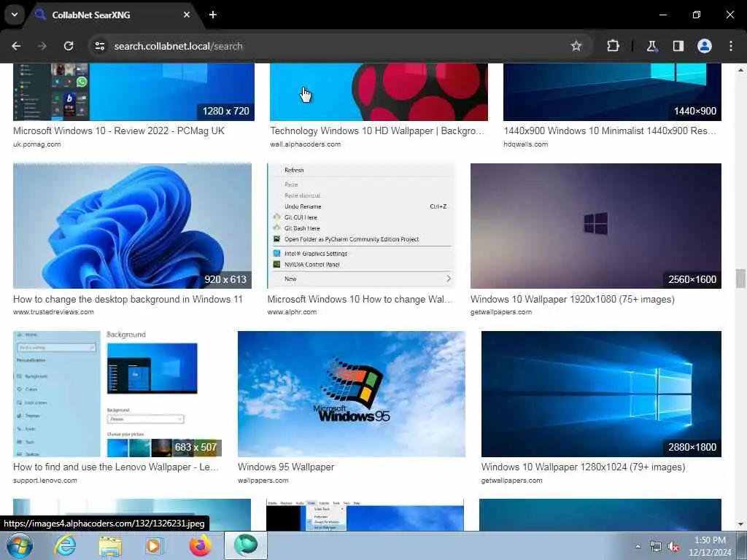Image resolution: width=747 pixels, height=560 pixels.
Task: Open the Lenovo Background settings image
Action: [117, 394]
